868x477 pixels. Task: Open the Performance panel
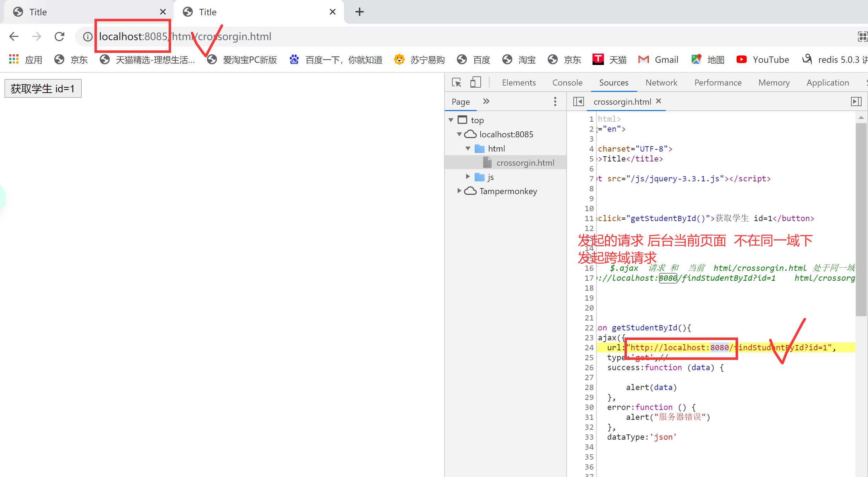point(718,83)
